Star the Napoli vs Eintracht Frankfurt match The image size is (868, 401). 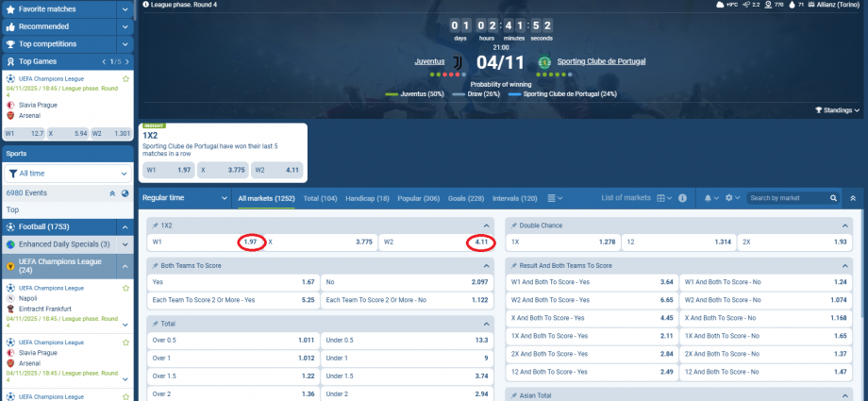tap(126, 288)
